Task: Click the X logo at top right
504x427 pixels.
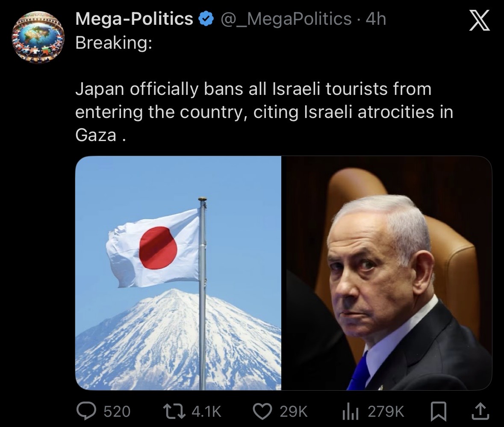Action: point(479,20)
